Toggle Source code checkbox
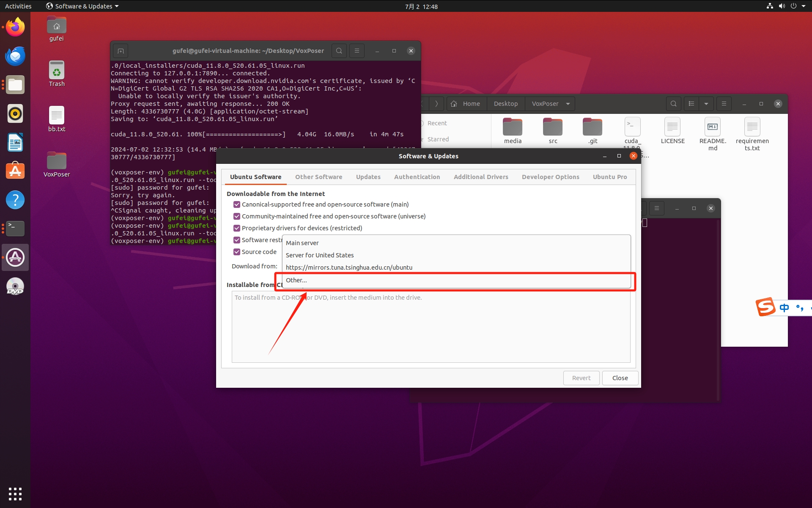812x508 pixels. tap(237, 252)
